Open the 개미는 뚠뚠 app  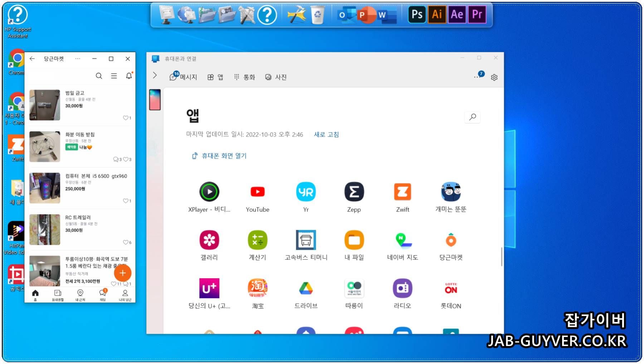(x=451, y=192)
